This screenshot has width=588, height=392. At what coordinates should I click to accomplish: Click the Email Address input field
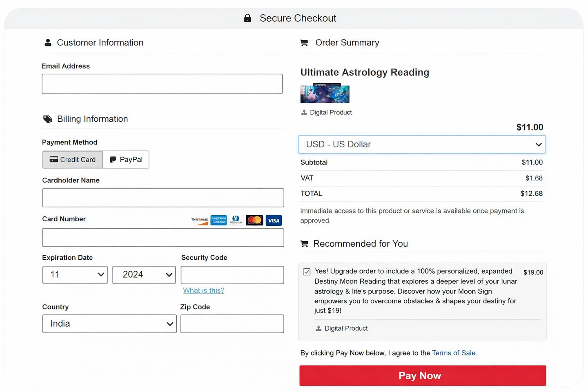click(x=162, y=84)
